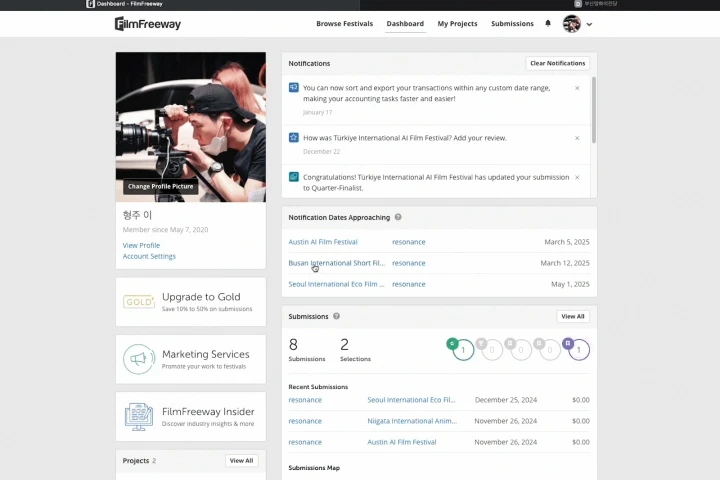Click the green status update notification icon
The height and width of the screenshot is (480, 720).
(x=294, y=177)
